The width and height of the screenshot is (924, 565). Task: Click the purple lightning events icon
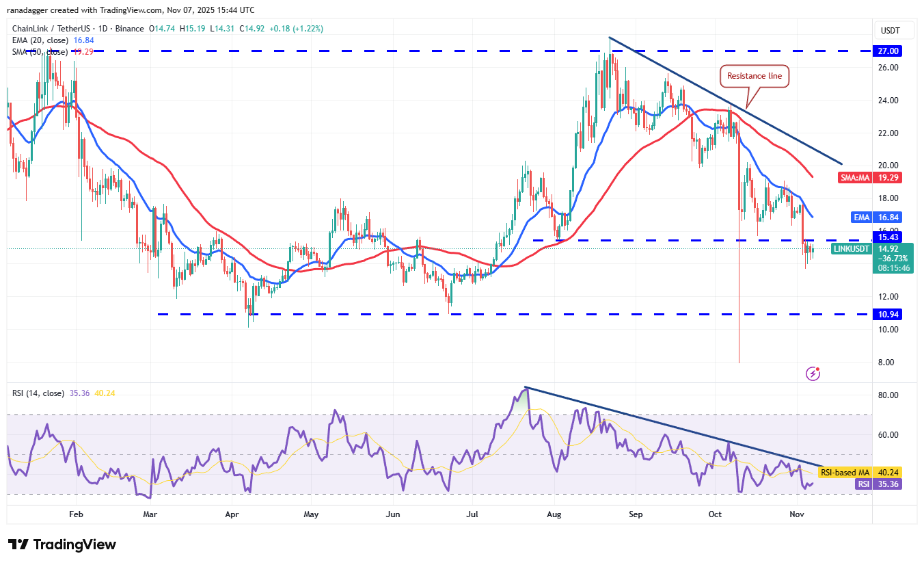pyautogui.click(x=813, y=372)
